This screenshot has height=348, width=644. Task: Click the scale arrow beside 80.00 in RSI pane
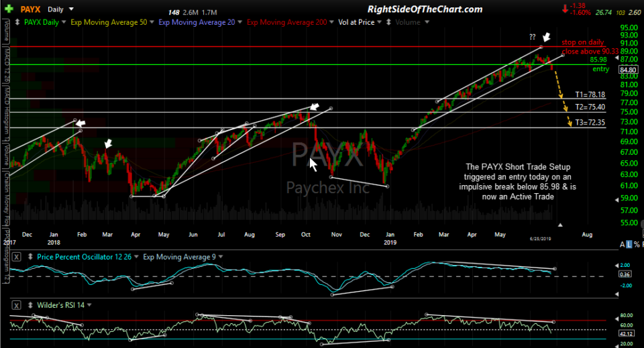point(616,318)
